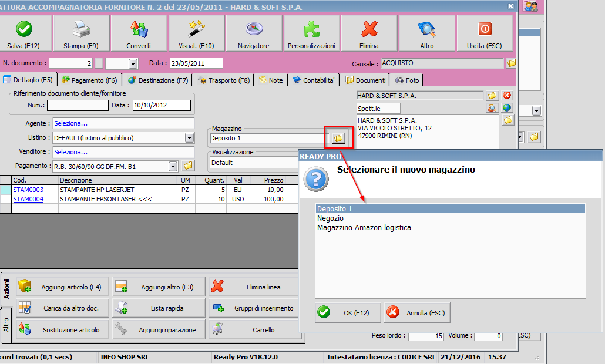This screenshot has width=605, height=364.
Task: Click Elimina linea button
Action: point(255,287)
